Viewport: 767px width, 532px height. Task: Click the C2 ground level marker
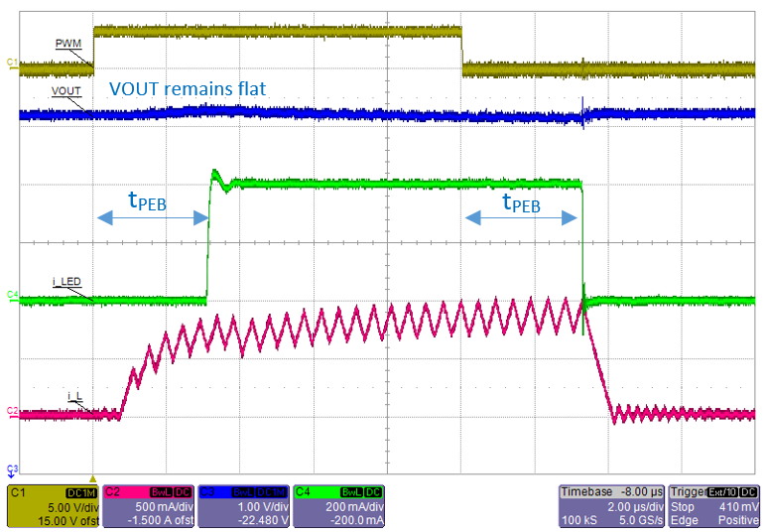click(12, 410)
